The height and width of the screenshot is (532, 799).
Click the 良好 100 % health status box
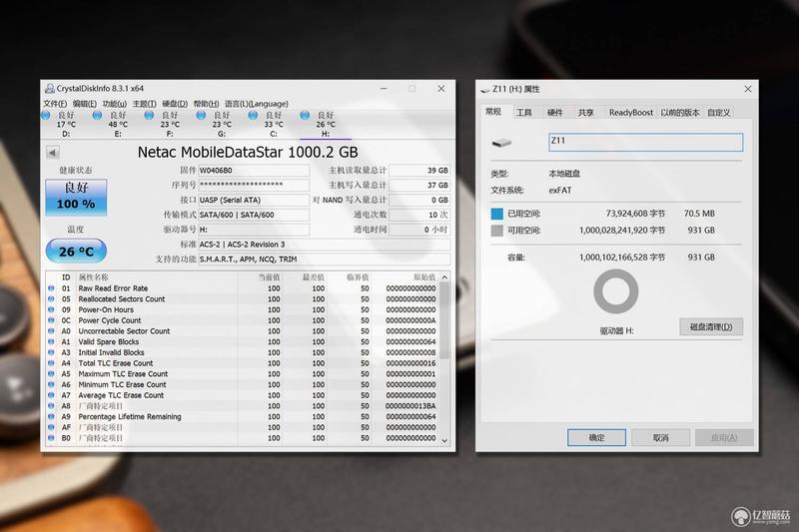point(76,197)
